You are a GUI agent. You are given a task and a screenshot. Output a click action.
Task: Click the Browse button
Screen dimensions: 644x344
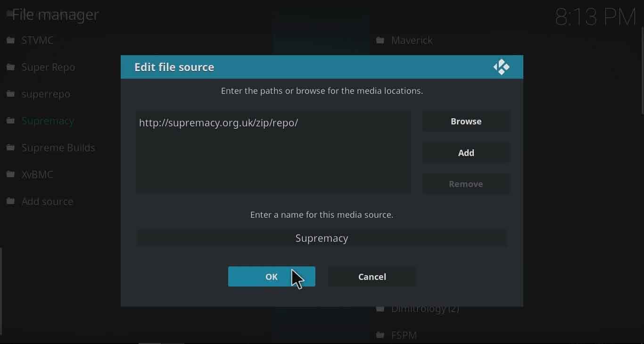click(466, 121)
